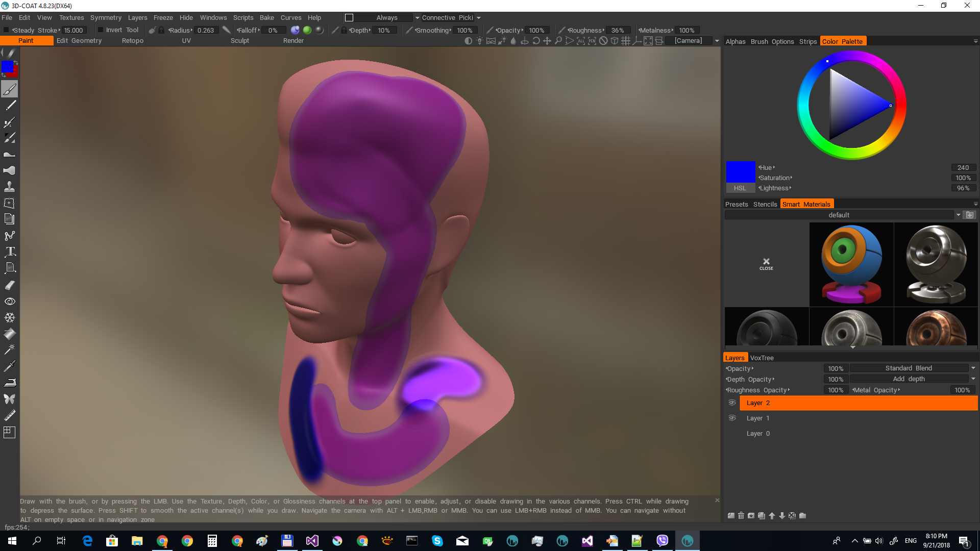Screen dimensions: 980x551
Task: Click the duplicate layer icon
Action: pyautogui.click(x=762, y=516)
